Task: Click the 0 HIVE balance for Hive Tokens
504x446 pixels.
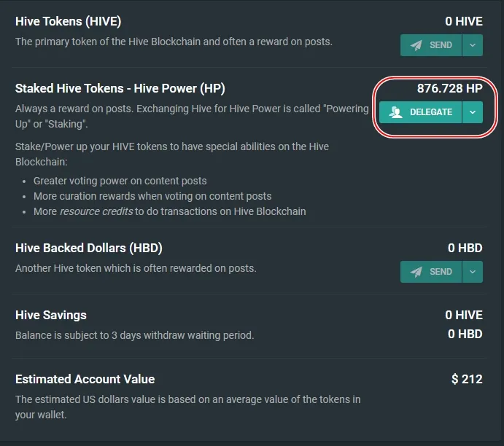Action: click(464, 22)
